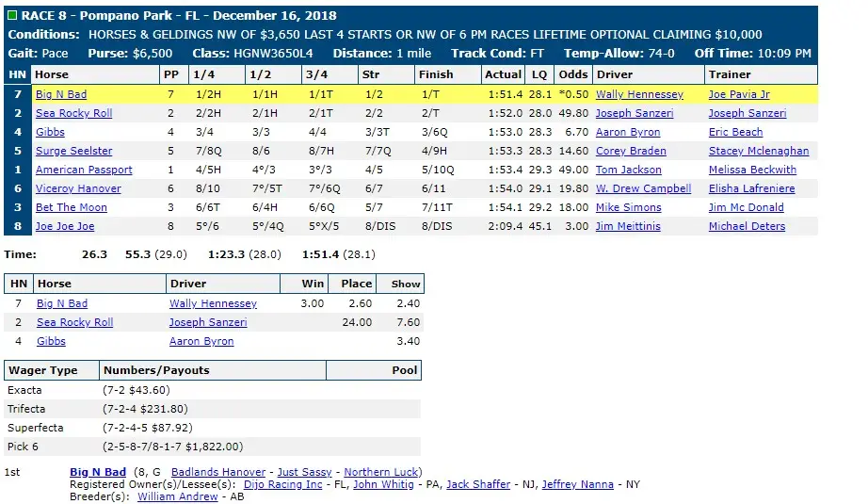
Task: Click the Pool column header
Action: pos(374,370)
